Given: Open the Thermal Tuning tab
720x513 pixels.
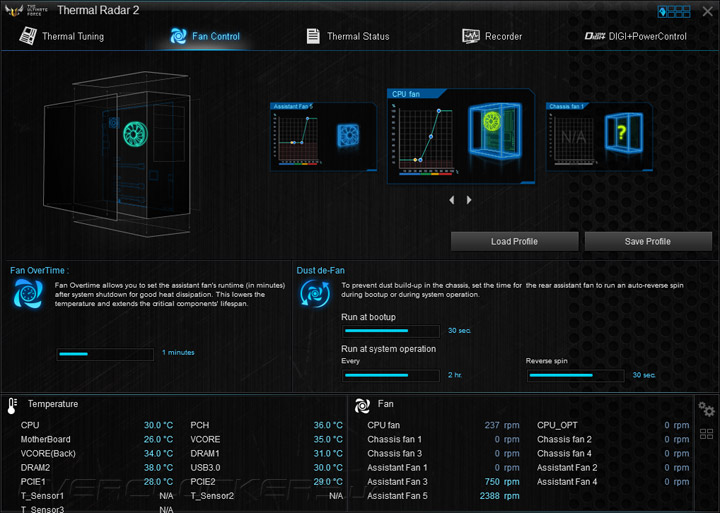Looking at the screenshot, I should click(x=62, y=36).
